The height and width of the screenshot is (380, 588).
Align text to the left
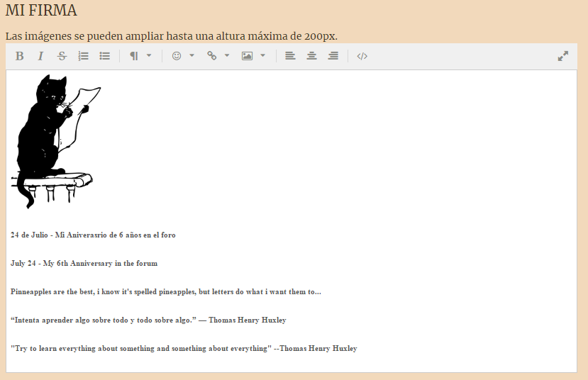point(290,56)
